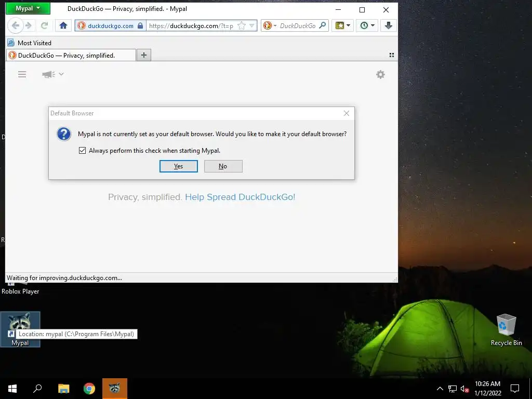The image size is (532, 399).
Task: Open the Bookmarks menu button
Action: [x=342, y=25]
